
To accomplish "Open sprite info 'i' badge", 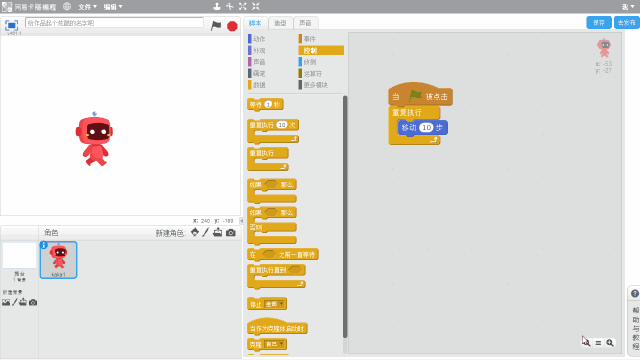I will click(x=44, y=245).
